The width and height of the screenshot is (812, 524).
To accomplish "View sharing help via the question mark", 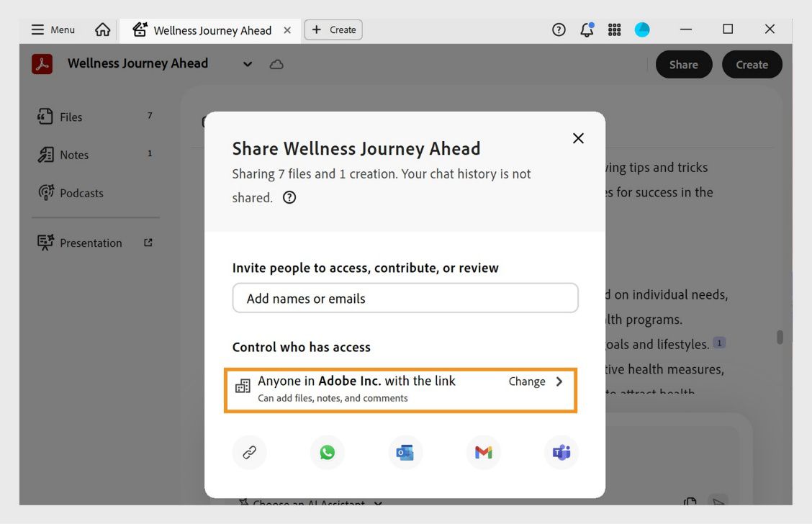I will [289, 197].
